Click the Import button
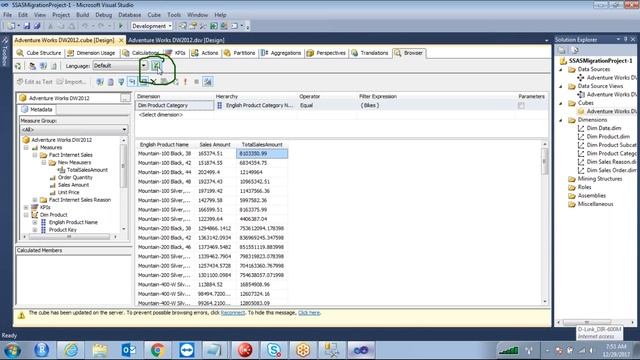 point(71,82)
